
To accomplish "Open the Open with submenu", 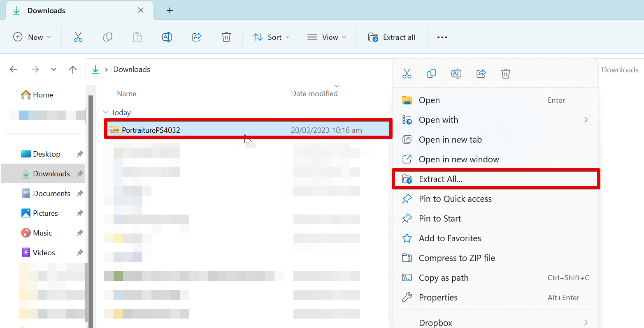I will point(438,120).
